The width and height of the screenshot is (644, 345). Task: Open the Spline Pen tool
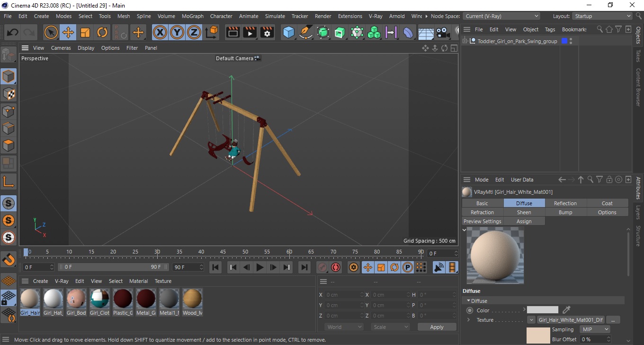pos(306,32)
